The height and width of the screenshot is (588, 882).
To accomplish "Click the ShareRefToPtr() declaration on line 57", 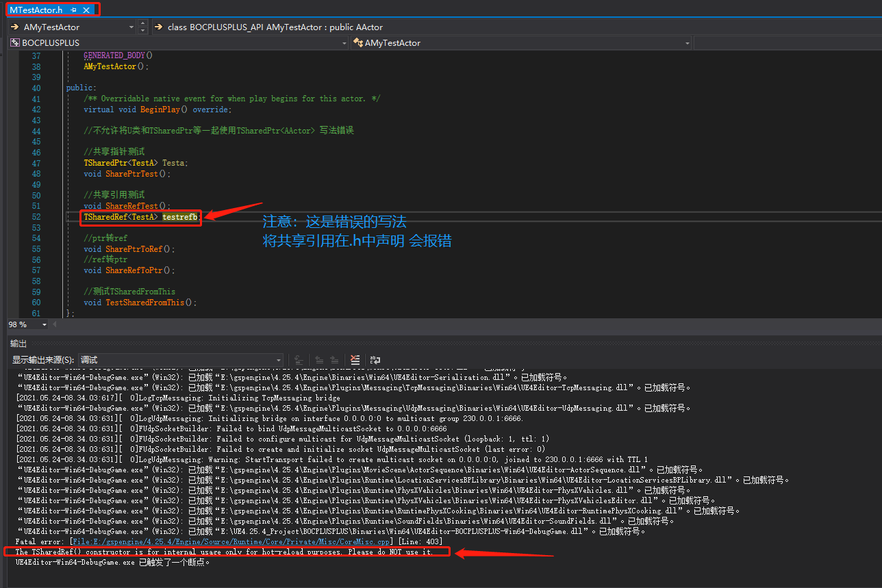I will coord(129,270).
